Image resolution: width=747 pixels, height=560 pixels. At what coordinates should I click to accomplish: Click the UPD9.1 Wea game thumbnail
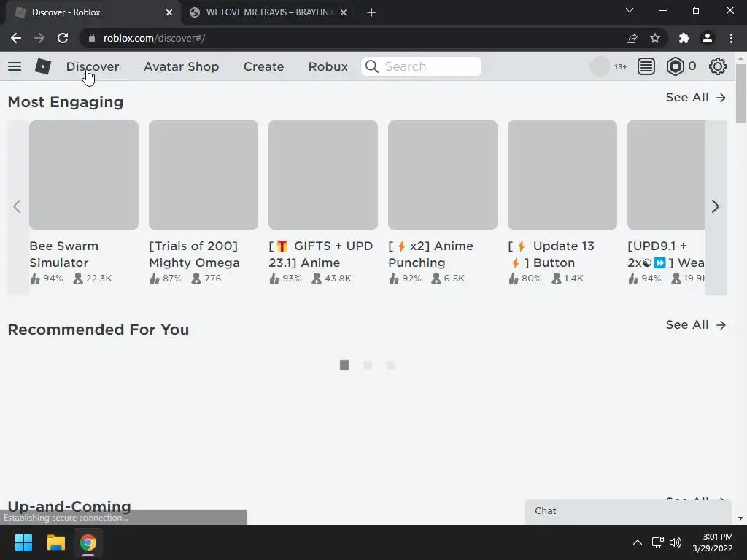pos(666,175)
